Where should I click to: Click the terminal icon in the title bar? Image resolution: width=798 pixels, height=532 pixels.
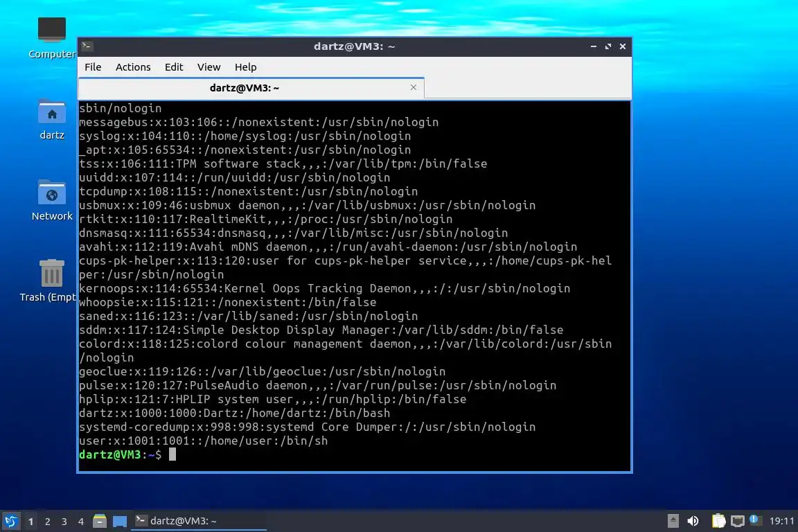(87, 46)
